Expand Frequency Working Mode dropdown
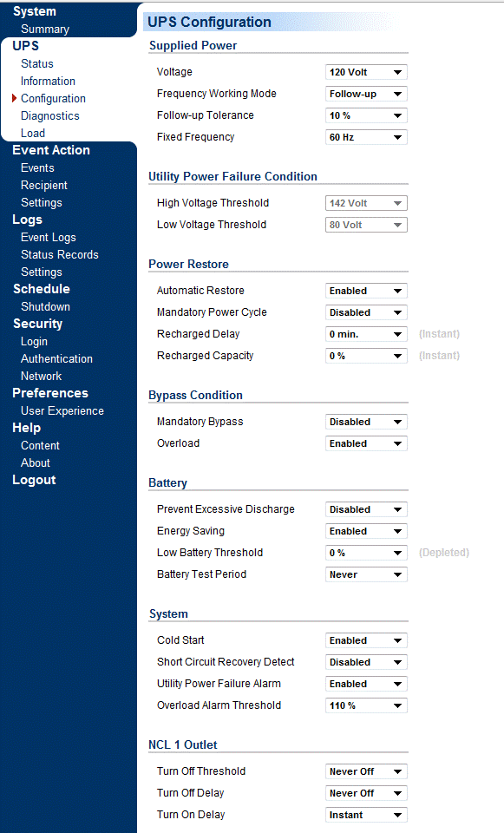This screenshot has width=504, height=833. (366, 94)
